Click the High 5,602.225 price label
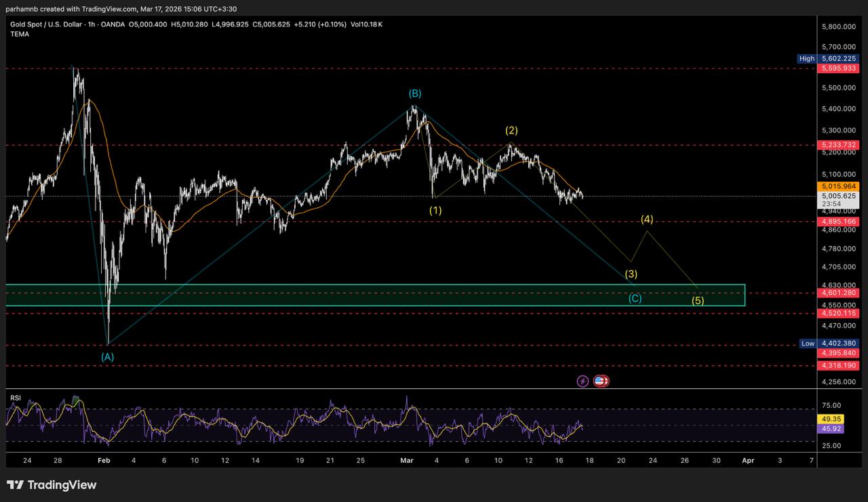The height and width of the screenshot is (502, 868). (x=829, y=59)
